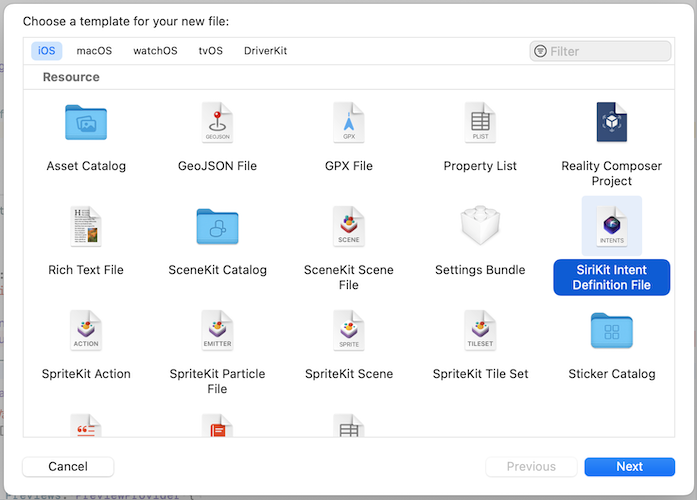Click the "SpriteKit Scene" label
The image size is (697, 500).
[x=349, y=374]
